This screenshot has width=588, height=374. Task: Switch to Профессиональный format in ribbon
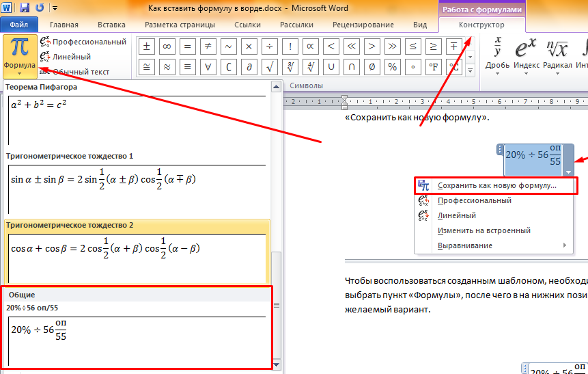(x=83, y=42)
